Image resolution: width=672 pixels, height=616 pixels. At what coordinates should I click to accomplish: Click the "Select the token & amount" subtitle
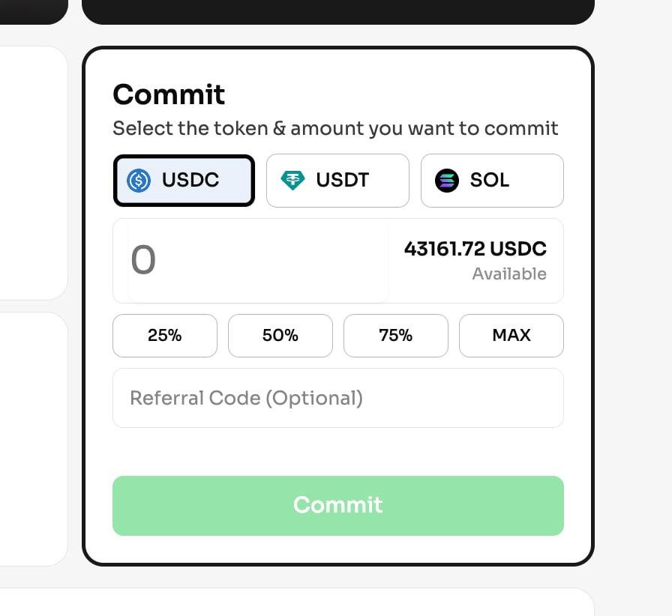tap(335, 128)
